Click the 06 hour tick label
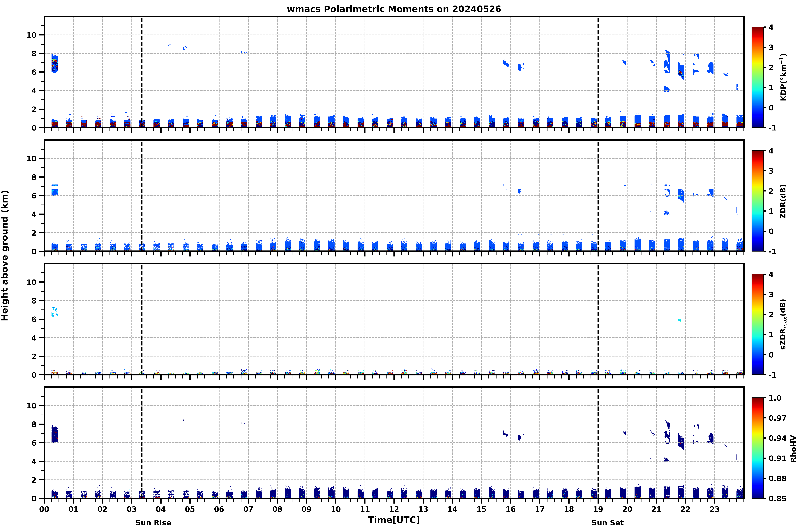Image resolution: width=802 pixels, height=532 pixels. coord(219,509)
